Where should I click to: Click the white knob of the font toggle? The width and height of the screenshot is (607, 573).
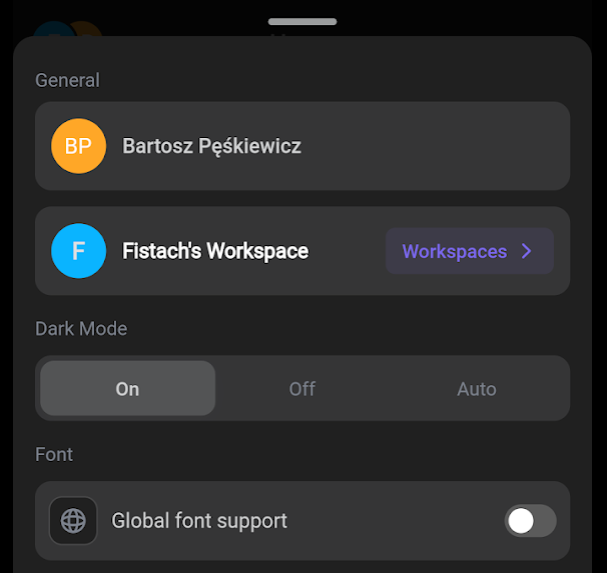[x=521, y=521]
